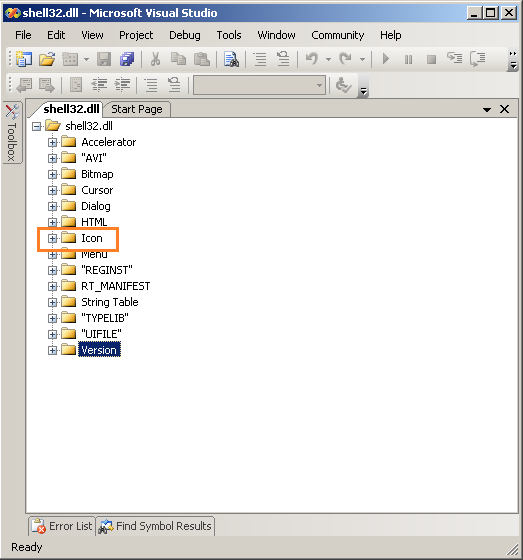Open the Undo history dropdown arrow
This screenshot has height=560, width=523.
tap(328, 59)
